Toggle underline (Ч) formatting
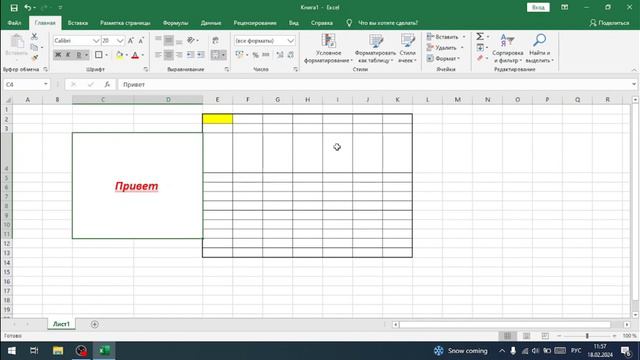Screen dimensions: 640x360 [x=78, y=55]
